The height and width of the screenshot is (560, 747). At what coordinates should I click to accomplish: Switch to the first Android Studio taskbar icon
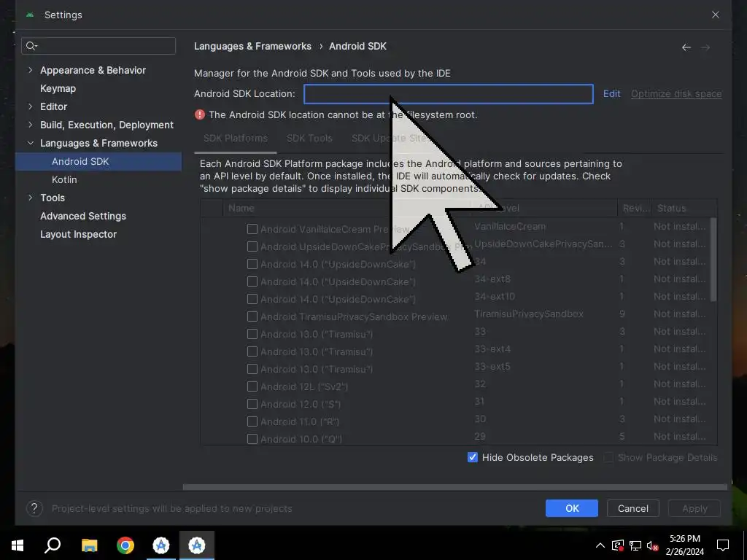point(161,545)
